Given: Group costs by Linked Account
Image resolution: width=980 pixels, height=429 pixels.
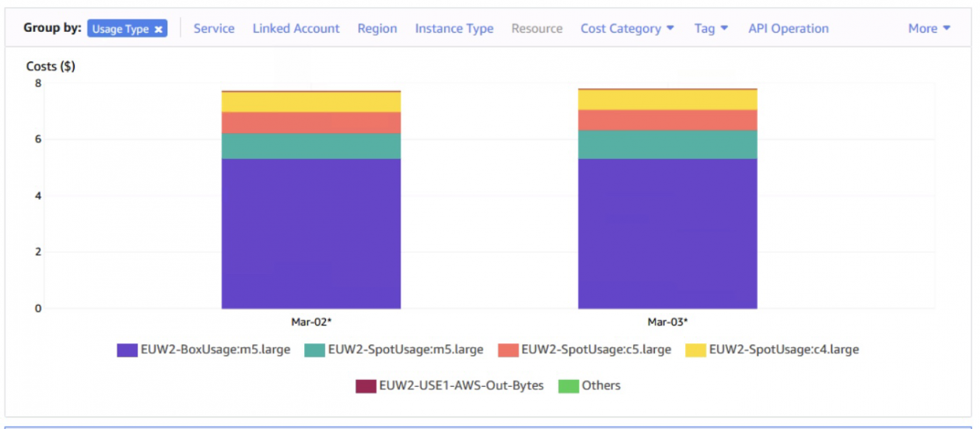Looking at the screenshot, I should [296, 28].
